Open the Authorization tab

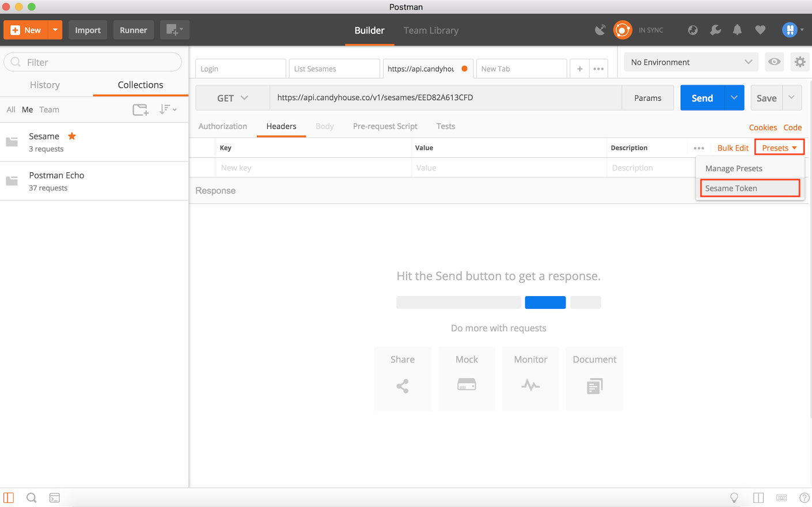pyautogui.click(x=223, y=126)
